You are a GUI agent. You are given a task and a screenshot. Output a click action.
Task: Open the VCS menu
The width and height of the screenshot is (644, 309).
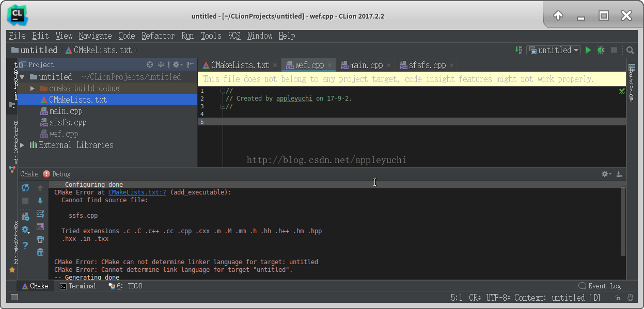tap(234, 36)
